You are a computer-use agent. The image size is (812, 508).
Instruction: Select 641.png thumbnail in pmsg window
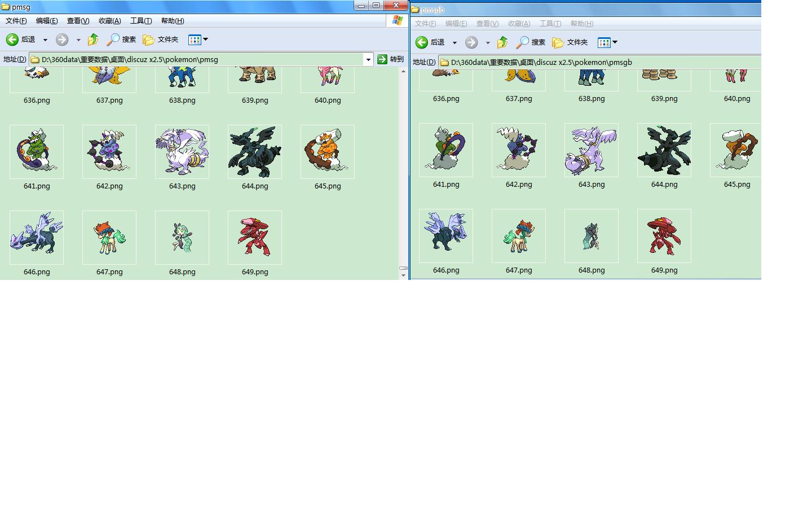coord(37,152)
